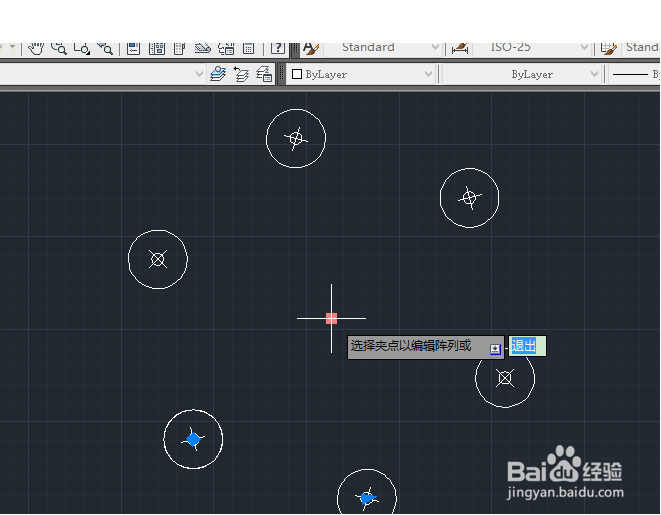The width and height of the screenshot is (661, 515).
Task: Open the DesignCenter palette icon
Action: click(x=156, y=49)
